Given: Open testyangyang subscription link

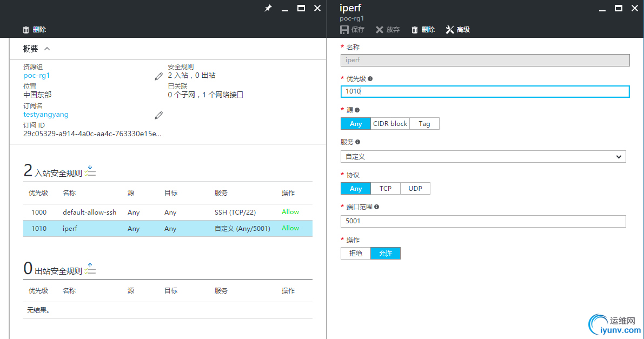Looking at the screenshot, I should (46, 115).
